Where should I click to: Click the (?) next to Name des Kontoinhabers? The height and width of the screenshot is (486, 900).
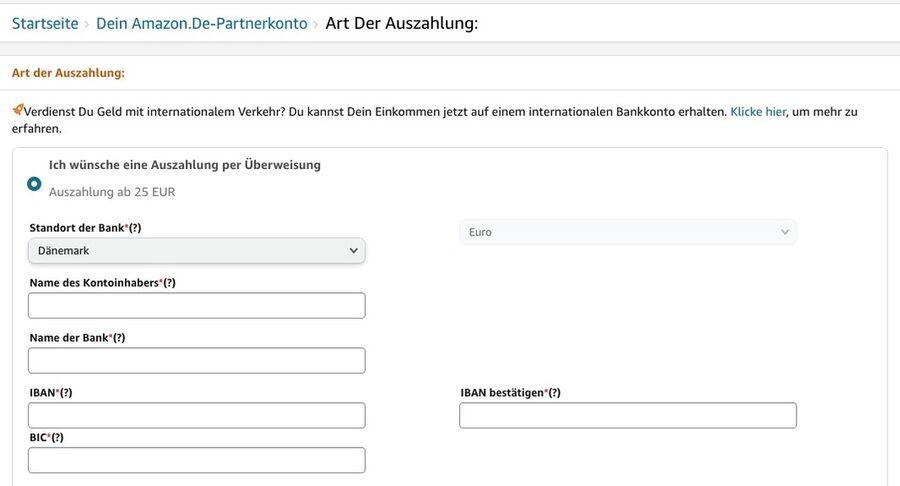pyautogui.click(x=169, y=283)
